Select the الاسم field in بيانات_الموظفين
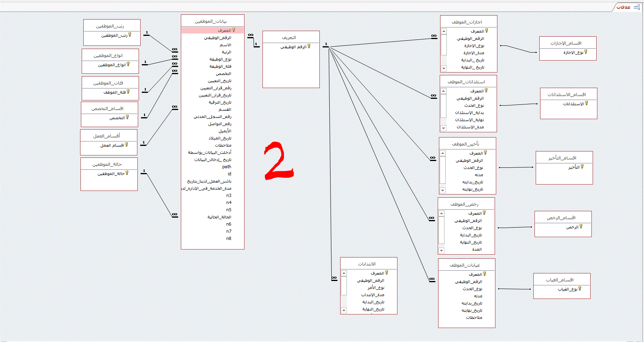The image size is (644, 342). pos(225,45)
